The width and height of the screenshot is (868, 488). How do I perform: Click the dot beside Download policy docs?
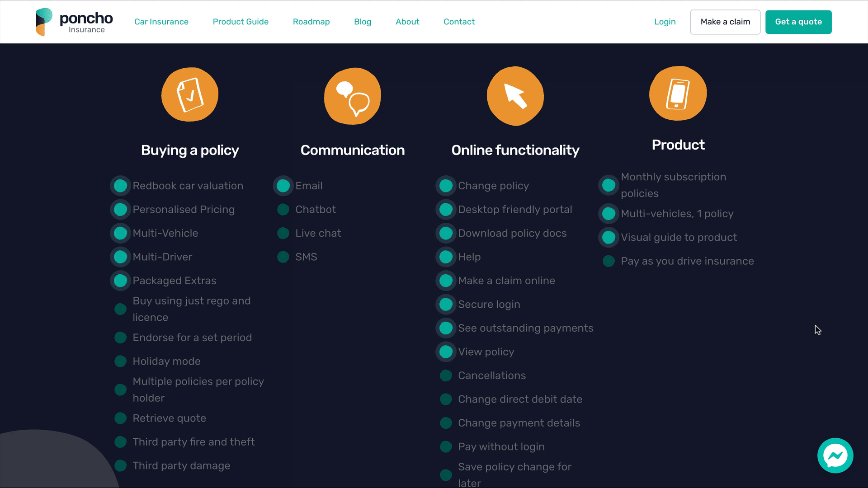pos(446,233)
